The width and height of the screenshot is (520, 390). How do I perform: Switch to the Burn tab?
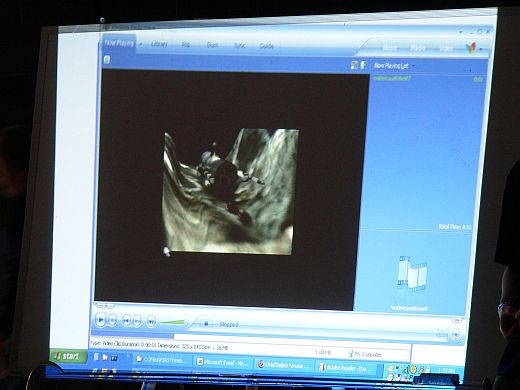tap(212, 45)
